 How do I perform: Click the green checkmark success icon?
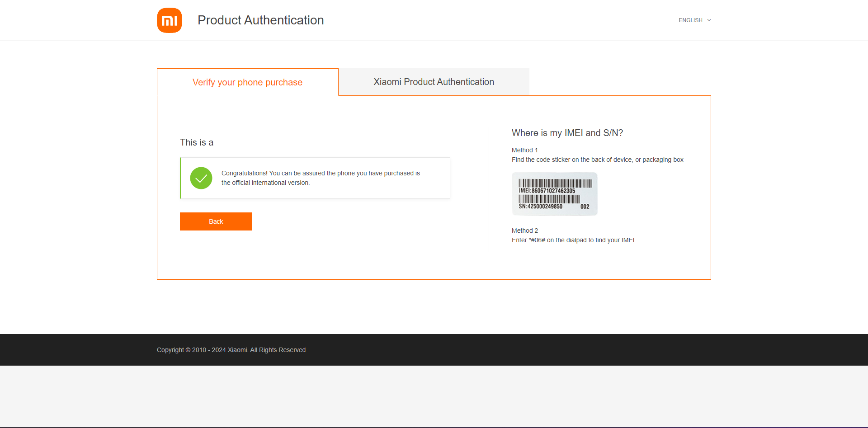pos(201,178)
